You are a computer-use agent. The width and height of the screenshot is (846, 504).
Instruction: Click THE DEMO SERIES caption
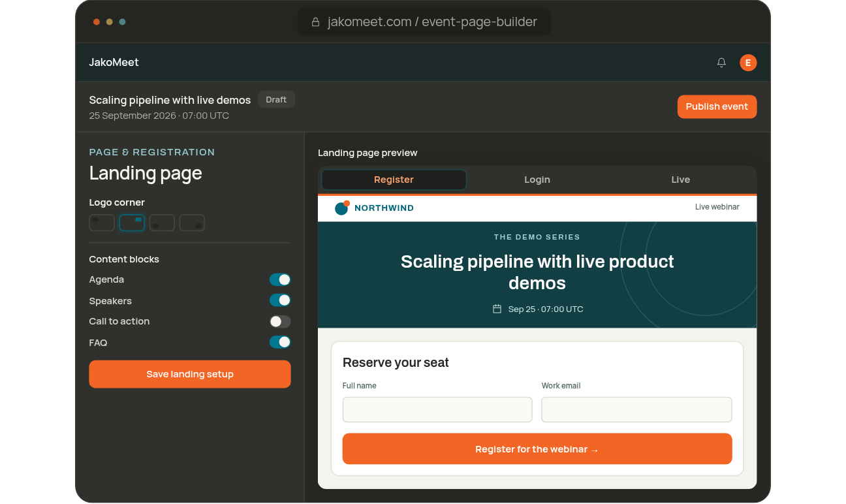[537, 237]
